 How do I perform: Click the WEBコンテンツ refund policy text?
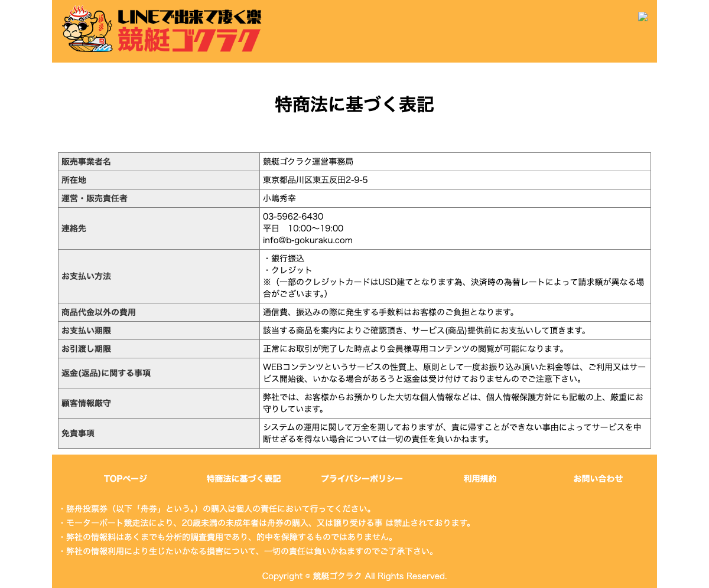point(454,373)
